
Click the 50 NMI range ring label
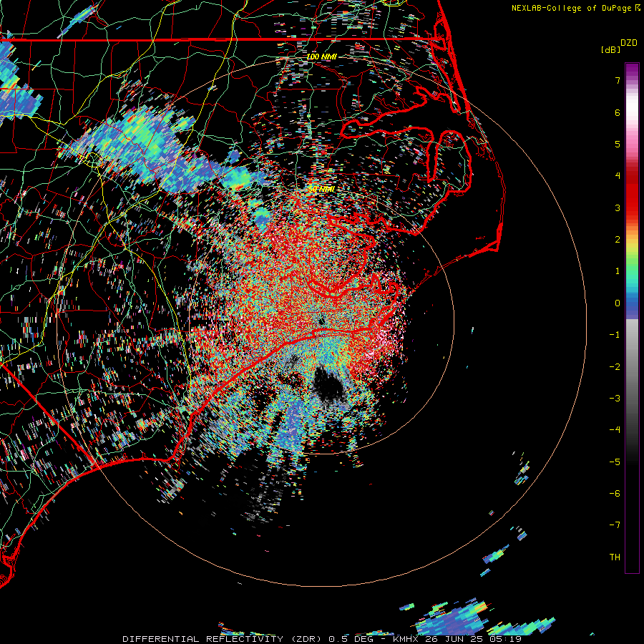321,190
